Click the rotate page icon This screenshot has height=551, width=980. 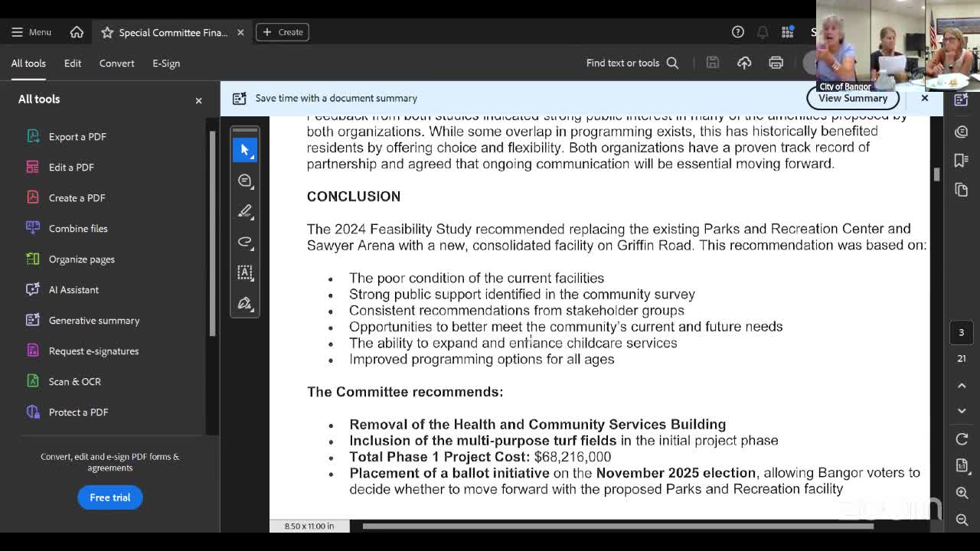pyautogui.click(x=962, y=439)
